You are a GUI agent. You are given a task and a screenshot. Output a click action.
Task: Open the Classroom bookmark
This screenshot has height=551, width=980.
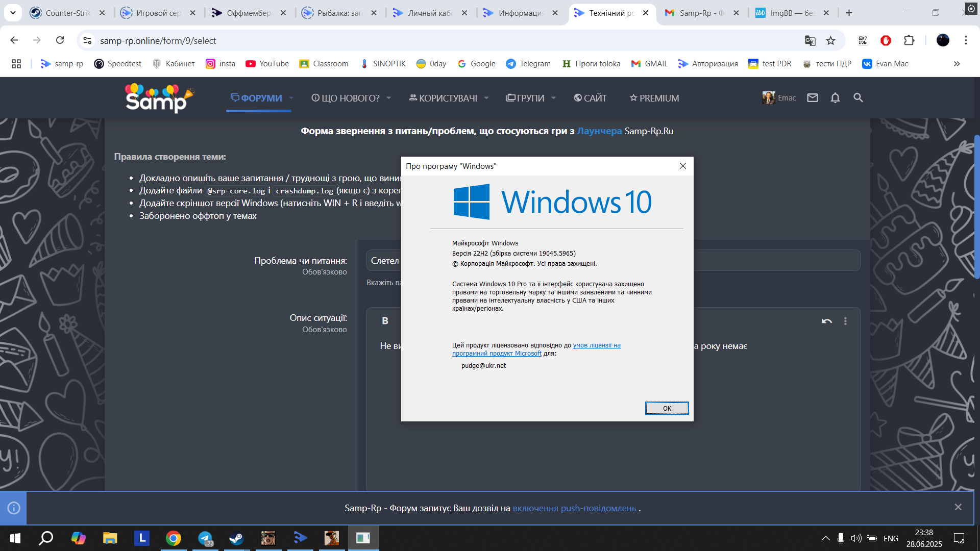click(324, 64)
